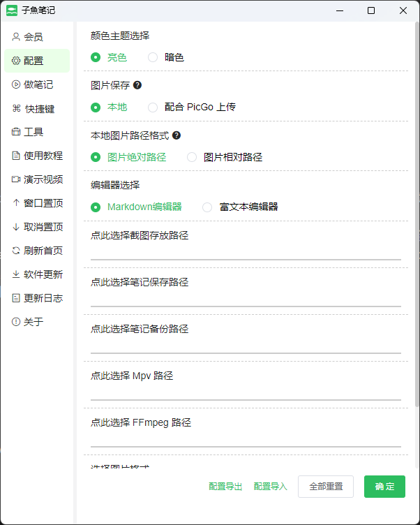Open 使用教程 in the sidebar
The width and height of the screenshot is (420, 525).
pyautogui.click(x=37, y=156)
